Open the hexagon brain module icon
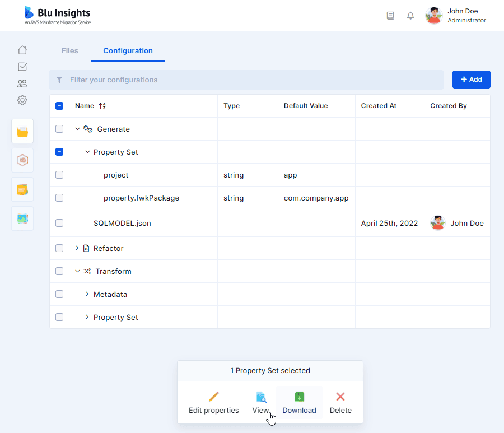This screenshot has height=433, width=504. pos(22,160)
